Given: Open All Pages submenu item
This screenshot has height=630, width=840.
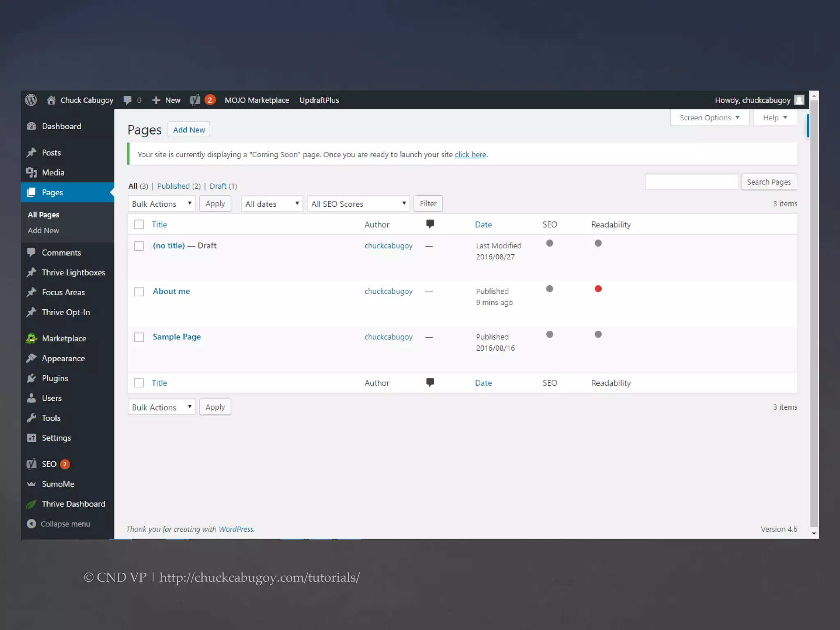Looking at the screenshot, I should pyautogui.click(x=43, y=215).
